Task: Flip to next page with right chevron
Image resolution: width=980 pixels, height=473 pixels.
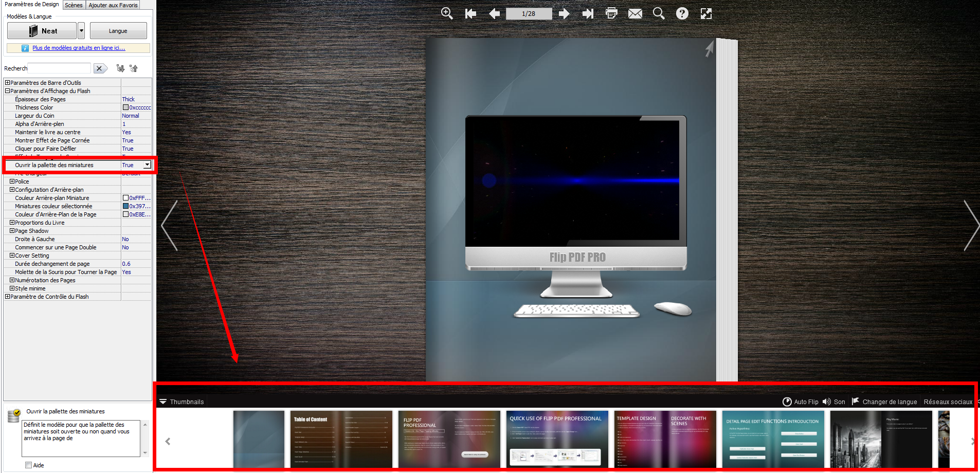Action: 971,225
